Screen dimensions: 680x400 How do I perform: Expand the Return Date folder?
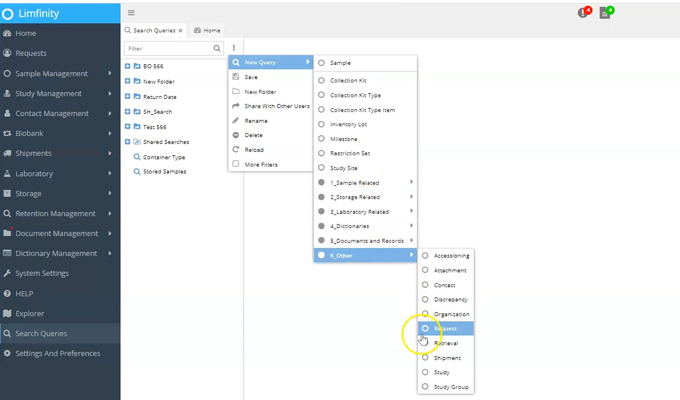[x=128, y=96]
